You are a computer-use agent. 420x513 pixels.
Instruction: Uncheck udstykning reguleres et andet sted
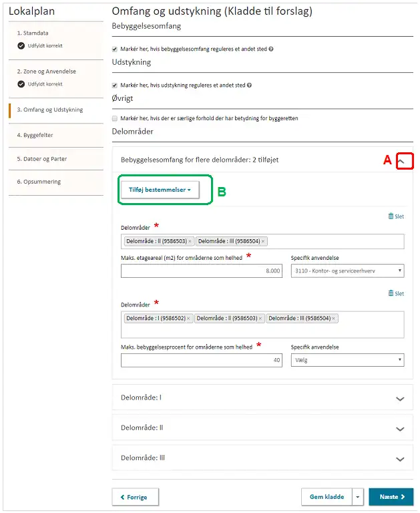[115, 85]
